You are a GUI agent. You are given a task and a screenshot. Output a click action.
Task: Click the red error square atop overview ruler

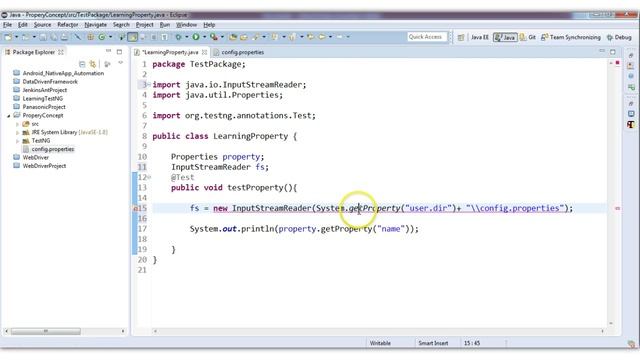pos(618,63)
